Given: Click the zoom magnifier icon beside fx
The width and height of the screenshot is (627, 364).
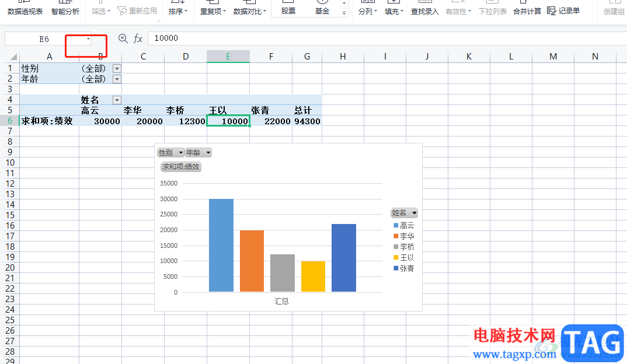Looking at the screenshot, I should click(x=123, y=38).
